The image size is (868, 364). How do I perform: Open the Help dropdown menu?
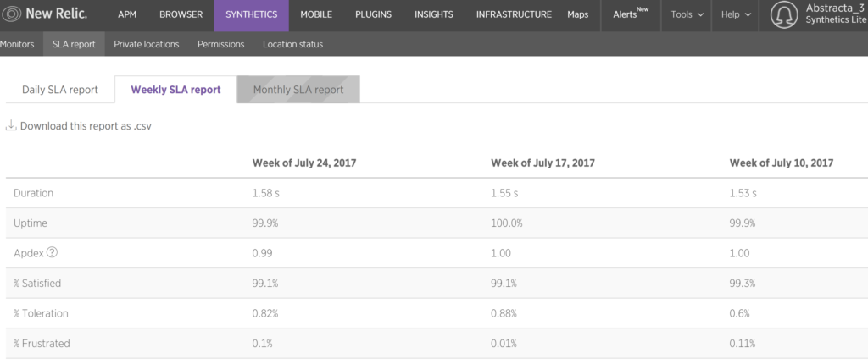[735, 14]
